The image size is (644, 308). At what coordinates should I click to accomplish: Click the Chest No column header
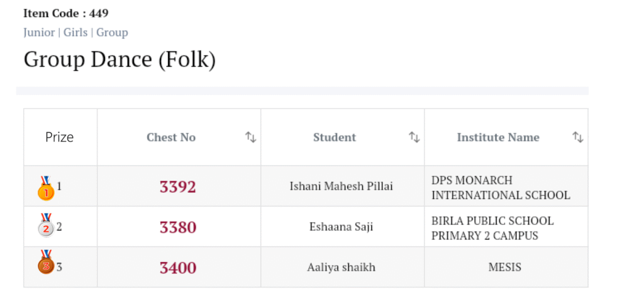click(171, 137)
